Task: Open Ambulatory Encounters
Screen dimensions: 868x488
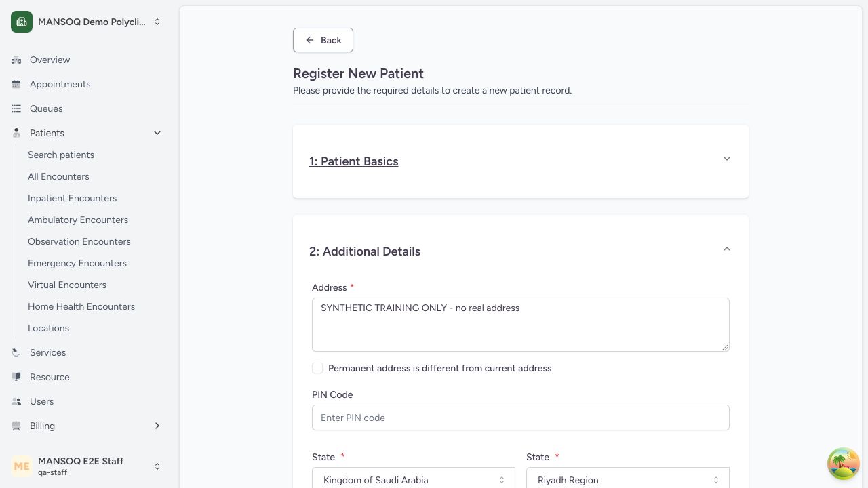Action: (x=78, y=220)
